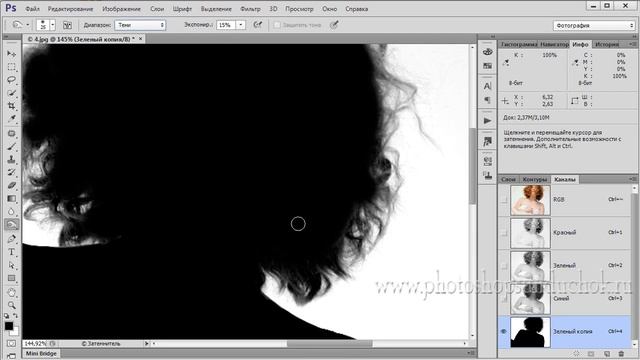Select the Hand tool
The height and width of the screenshot is (360, 640).
point(11,292)
